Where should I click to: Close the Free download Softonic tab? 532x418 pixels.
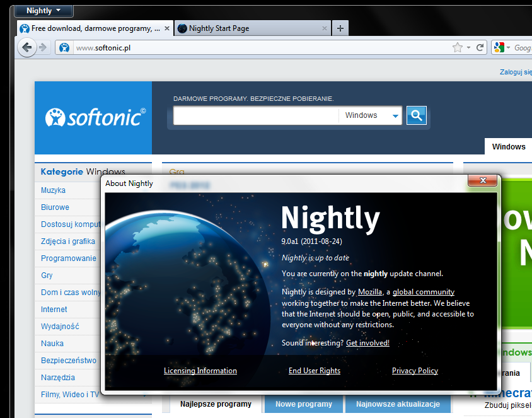(167, 28)
